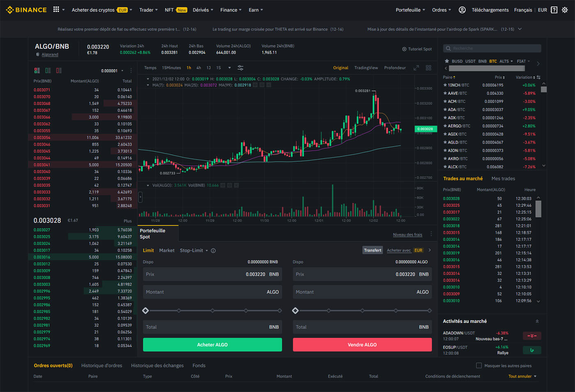Open the Earn dropdown menu
This screenshot has height=392, width=575.
point(256,10)
